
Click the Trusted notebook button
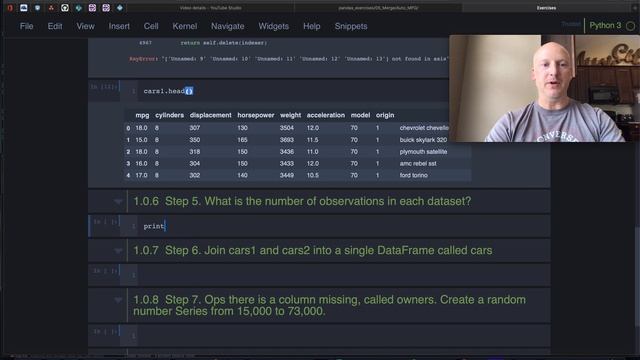571,24
